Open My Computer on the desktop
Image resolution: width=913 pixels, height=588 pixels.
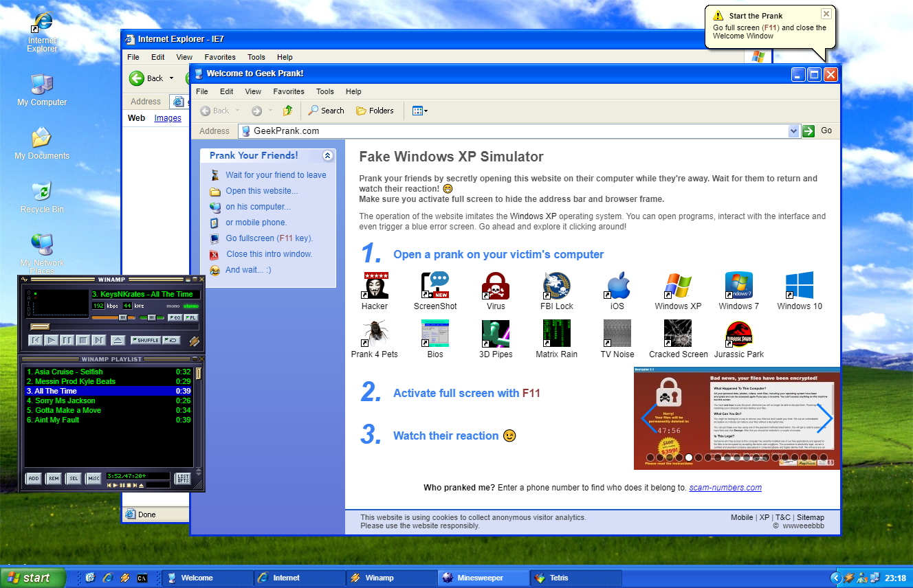tap(42, 90)
